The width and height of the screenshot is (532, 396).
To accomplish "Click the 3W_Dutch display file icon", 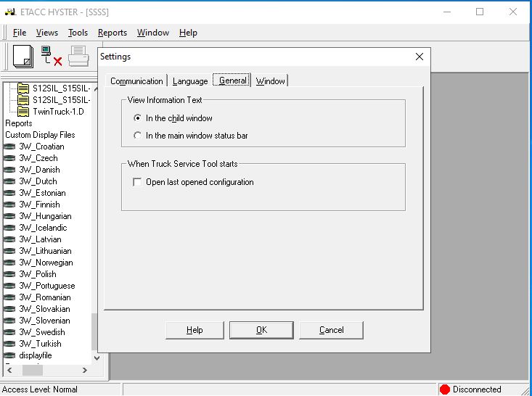I will (x=9, y=181).
